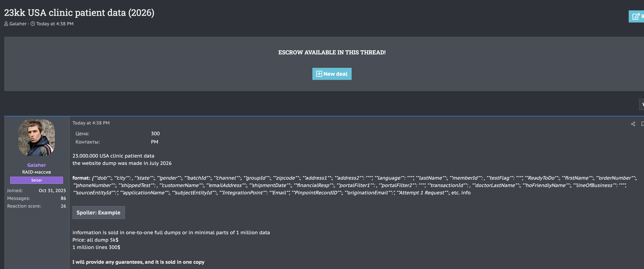
Task: Click the PM value next to Контакты
Action: point(155,142)
